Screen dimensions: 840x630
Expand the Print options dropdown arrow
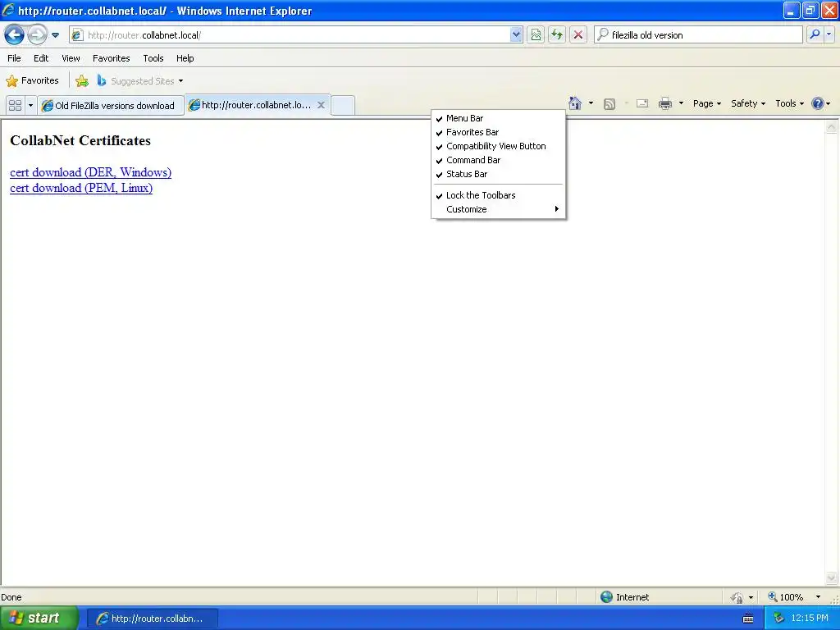pos(681,103)
